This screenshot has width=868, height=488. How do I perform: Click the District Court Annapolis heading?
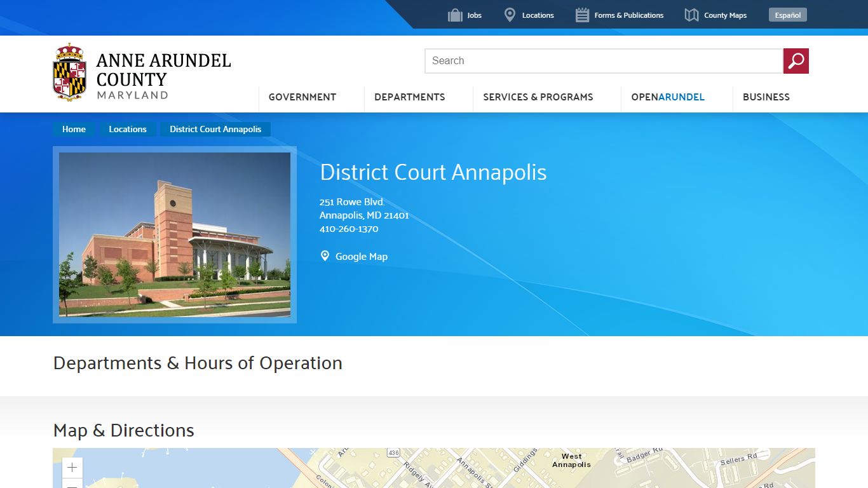tap(433, 172)
